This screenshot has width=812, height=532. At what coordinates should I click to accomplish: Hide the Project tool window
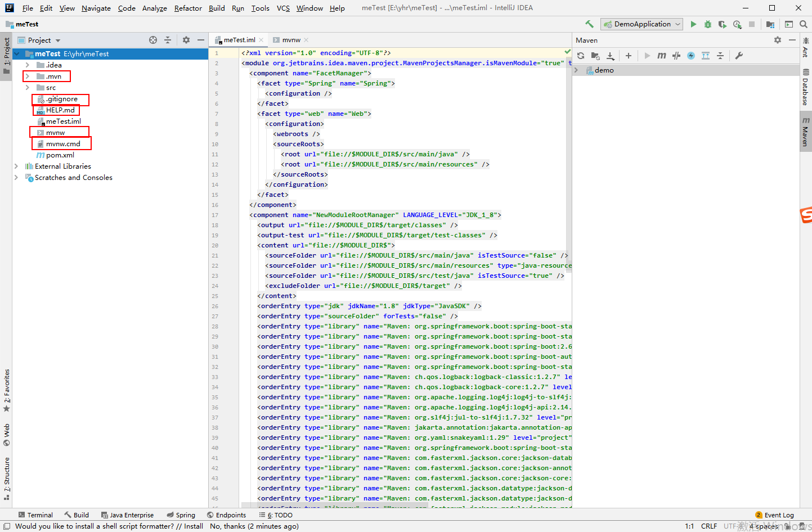point(201,40)
